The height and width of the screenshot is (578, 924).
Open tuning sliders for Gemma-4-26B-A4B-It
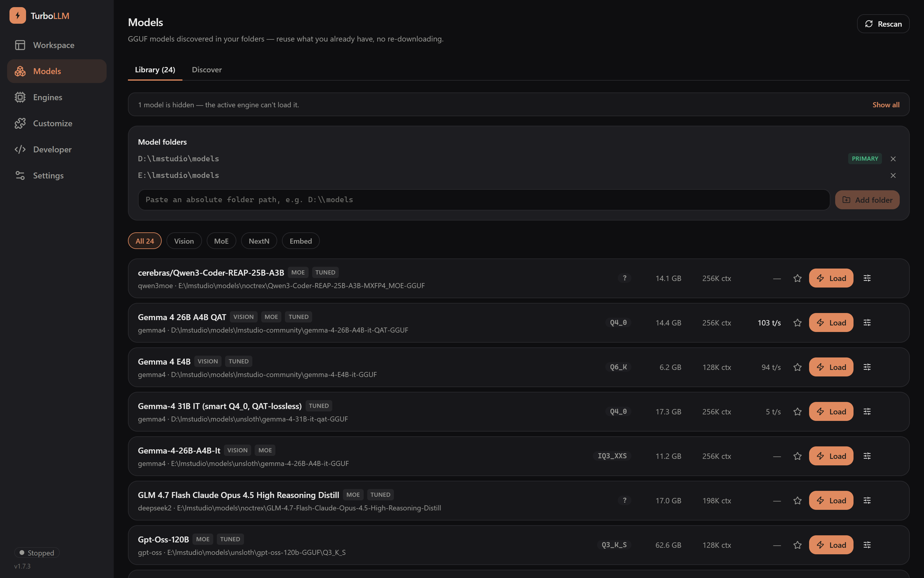pyautogui.click(x=867, y=456)
